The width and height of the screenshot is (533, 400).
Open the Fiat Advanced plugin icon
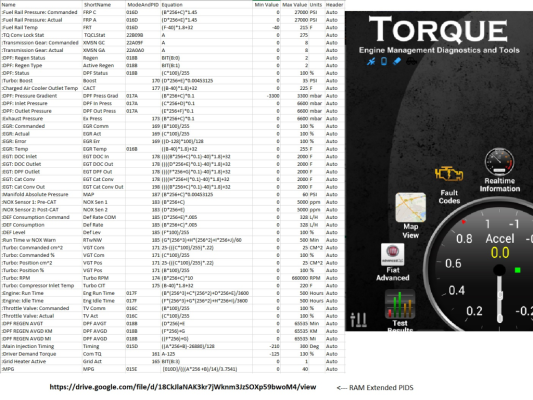pos(393,254)
